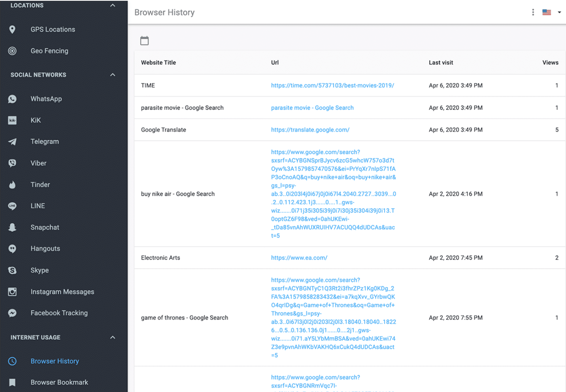Click the 'game of thrones - Google Search' title
566x392 pixels.
point(185,318)
